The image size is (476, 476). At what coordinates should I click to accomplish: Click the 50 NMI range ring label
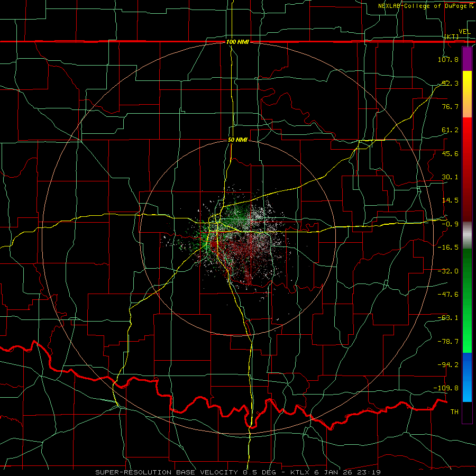237,140
